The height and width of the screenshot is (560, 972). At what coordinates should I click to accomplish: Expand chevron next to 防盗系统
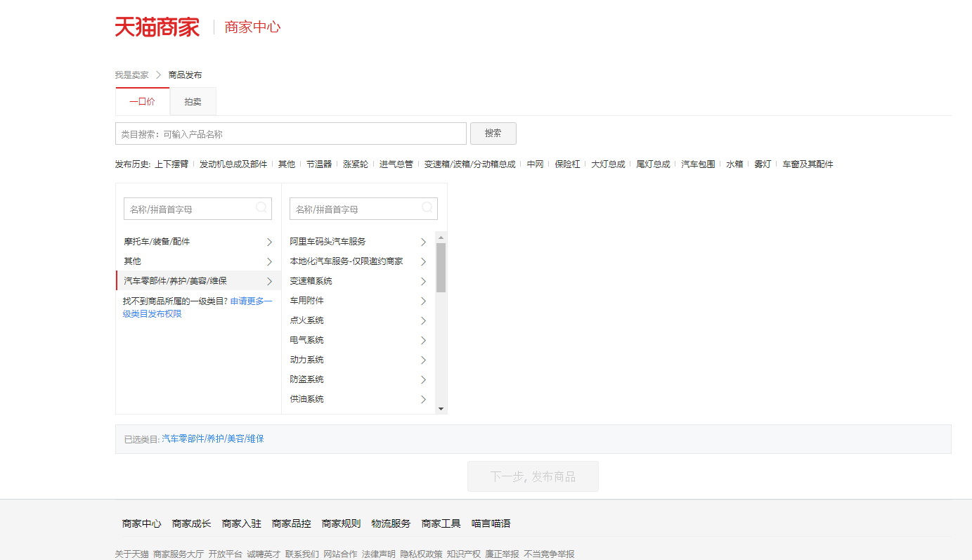click(x=424, y=379)
